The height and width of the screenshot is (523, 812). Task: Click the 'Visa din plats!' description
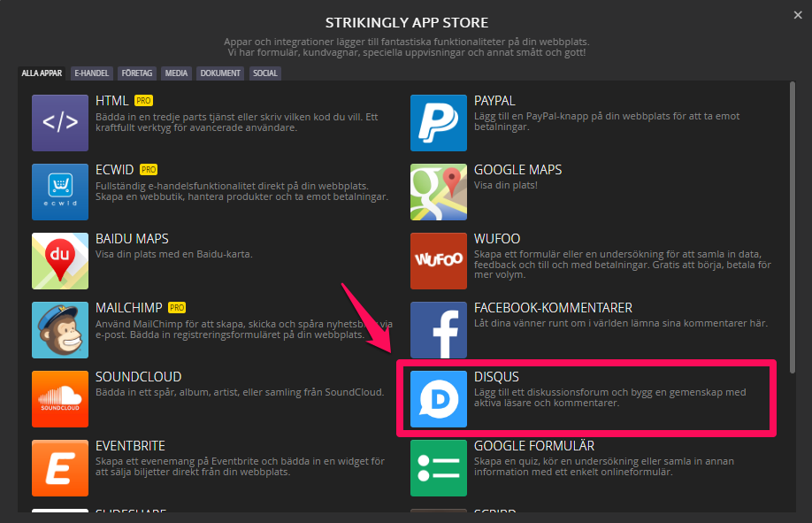pyautogui.click(x=506, y=185)
